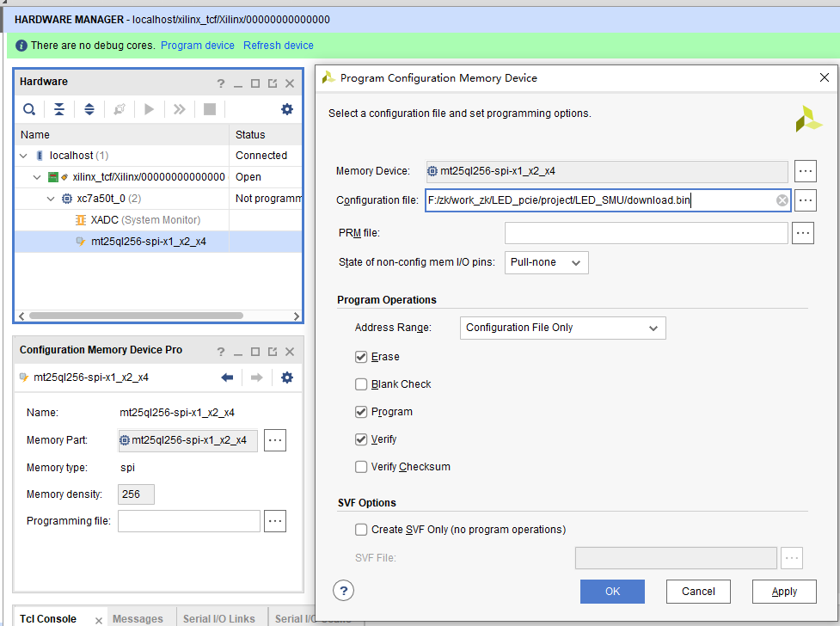Collapse xc7a50t_0 tree node
840x626 pixels.
[x=51, y=199]
